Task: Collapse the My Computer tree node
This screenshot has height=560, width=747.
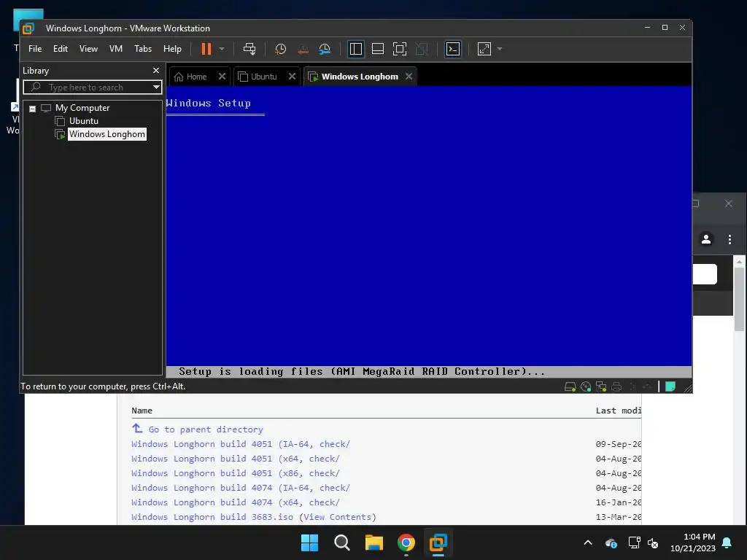Action: [32, 109]
